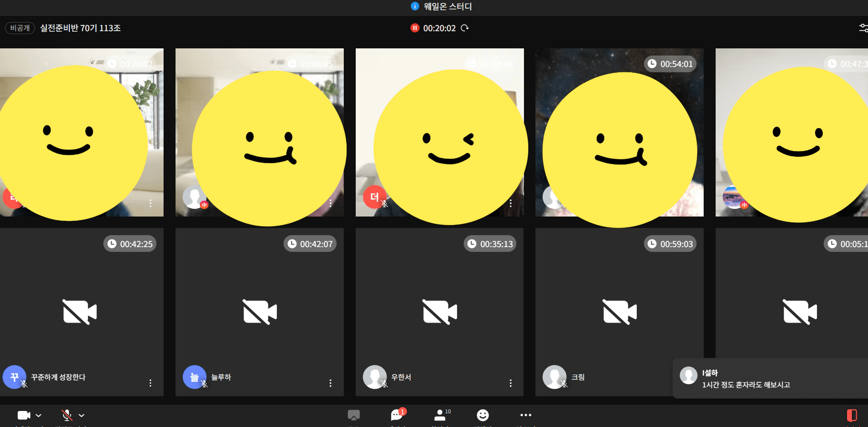Viewport: 868px width, 427px height.
Task: Open options menu for 꾸준하게 성장한다
Action: pyautogui.click(x=150, y=383)
